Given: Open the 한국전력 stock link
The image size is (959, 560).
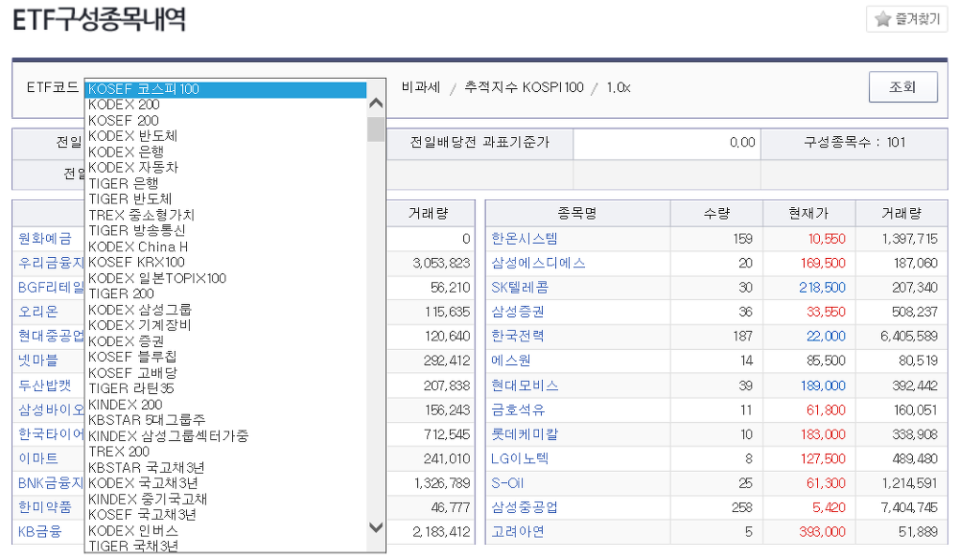Looking at the screenshot, I should coord(518,337).
